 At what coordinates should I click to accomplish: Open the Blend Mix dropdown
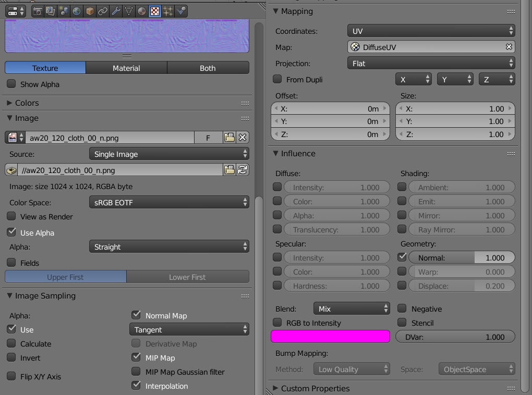click(x=352, y=308)
